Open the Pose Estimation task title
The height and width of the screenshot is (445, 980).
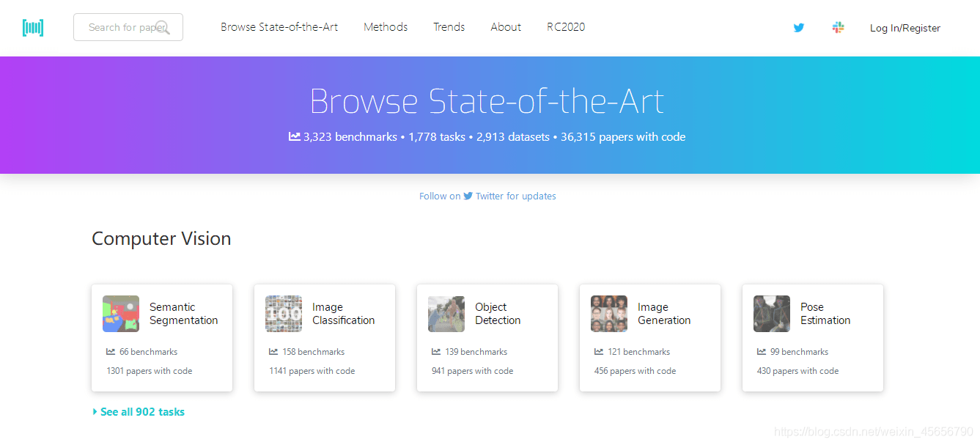pyautogui.click(x=825, y=314)
